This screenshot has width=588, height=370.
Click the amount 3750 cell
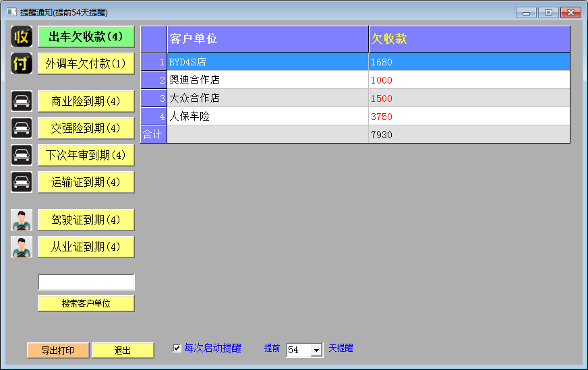coord(469,116)
